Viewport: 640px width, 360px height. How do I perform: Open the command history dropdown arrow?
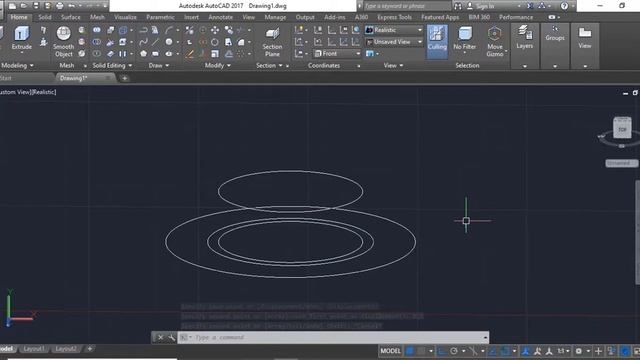click(x=485, y=338)
